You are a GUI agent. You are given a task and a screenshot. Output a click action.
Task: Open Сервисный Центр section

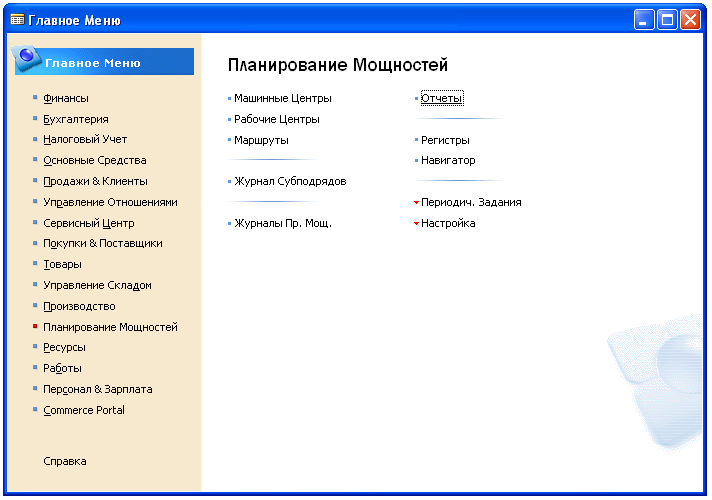click(89, 223)
